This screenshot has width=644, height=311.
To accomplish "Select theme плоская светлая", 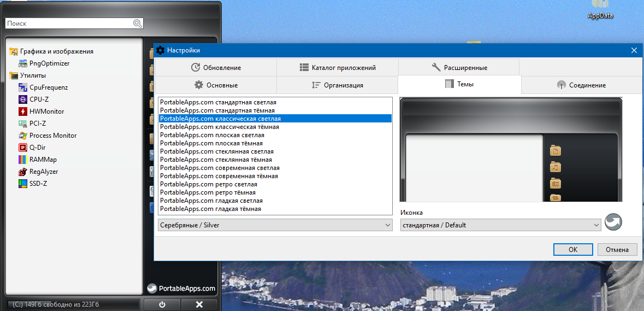I will tap(275, 135).
